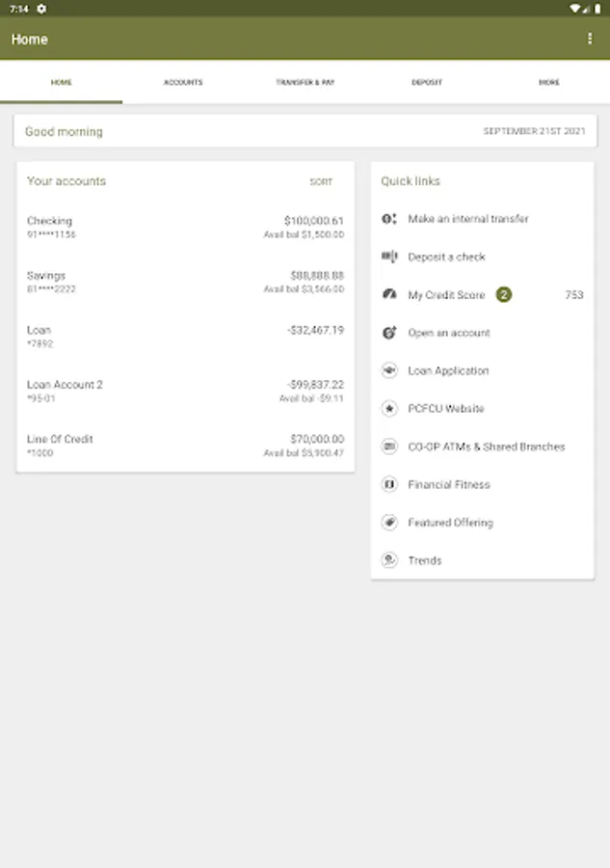The width and height of the screenshot is (610, 868).
Task: Click the CO-OP ATMs & Shared Branches icon
Action: tap(389, 447)
